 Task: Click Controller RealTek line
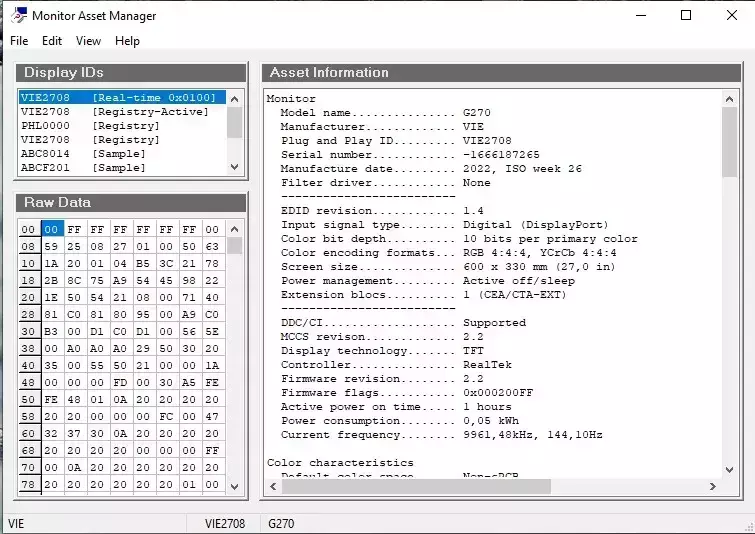tap(396, 365)
